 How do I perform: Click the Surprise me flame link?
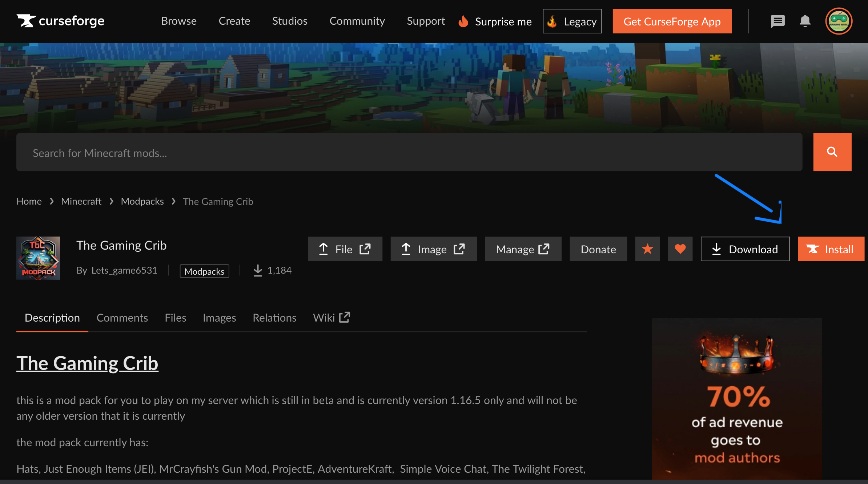tap(495, 21)
